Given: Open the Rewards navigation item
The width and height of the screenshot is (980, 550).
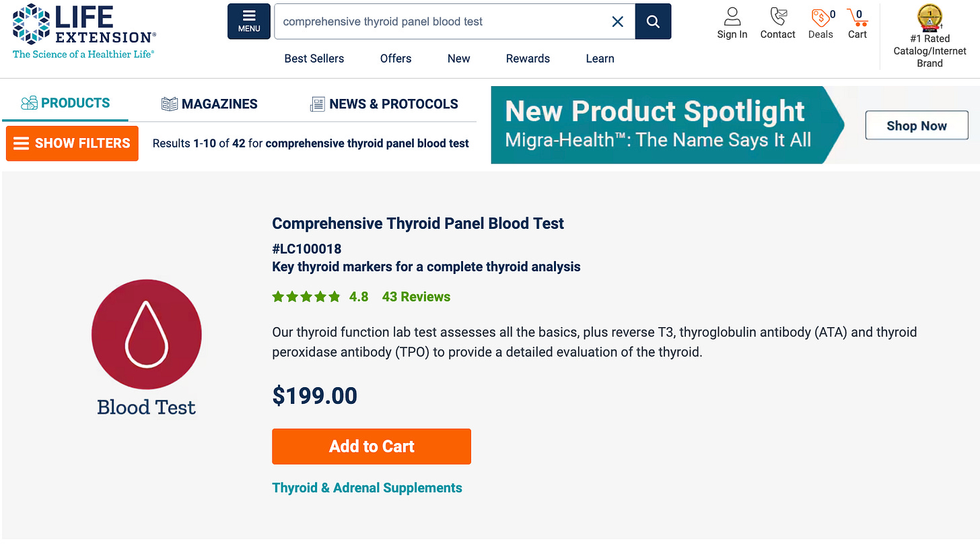Looking at the screenshot, I should [x=528, y=59].
